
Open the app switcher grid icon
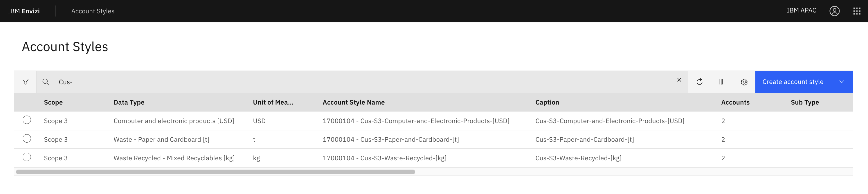coord(857,11)
